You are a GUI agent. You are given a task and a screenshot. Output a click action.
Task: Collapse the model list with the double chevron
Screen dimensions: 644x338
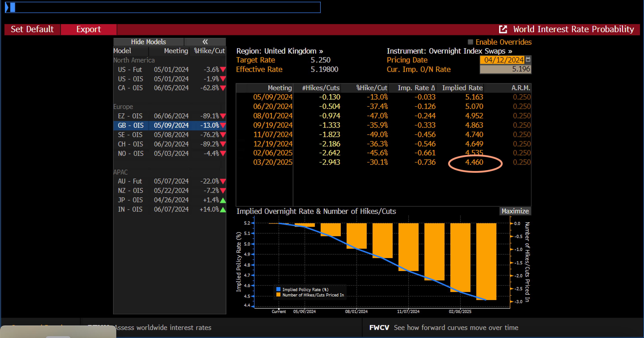(205, 42)
